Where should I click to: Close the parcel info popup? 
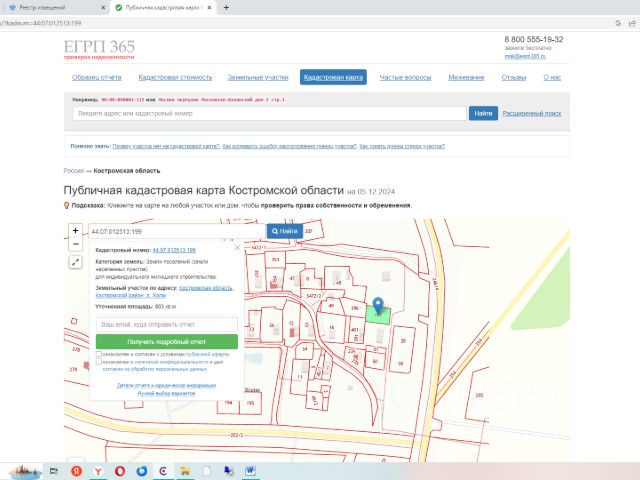click(x=237, y=248)
